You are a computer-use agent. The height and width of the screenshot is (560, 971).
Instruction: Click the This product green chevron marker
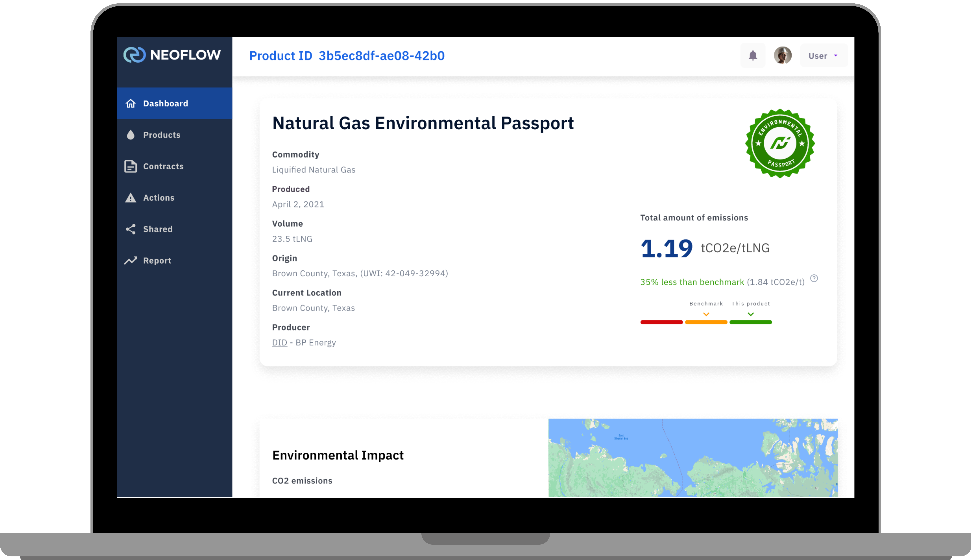click(x=751, y=314)
